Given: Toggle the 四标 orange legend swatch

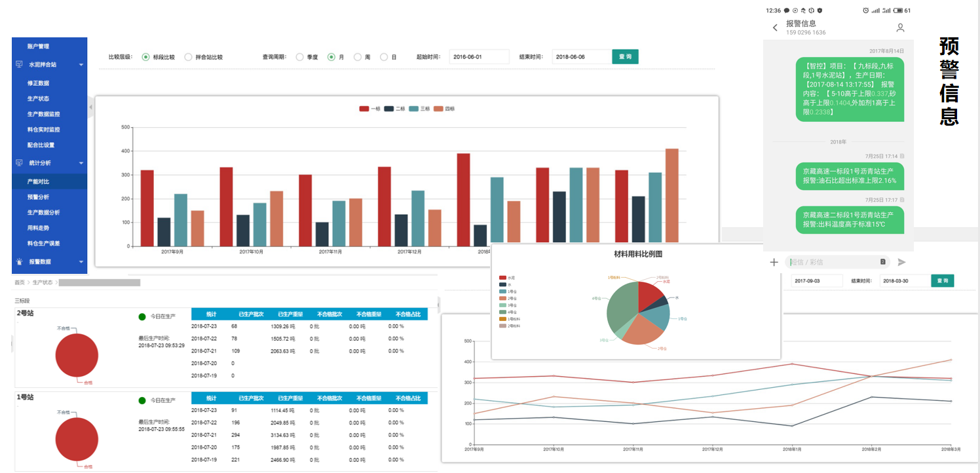Looking at the screenshot, I should click(x=439, y=109).
